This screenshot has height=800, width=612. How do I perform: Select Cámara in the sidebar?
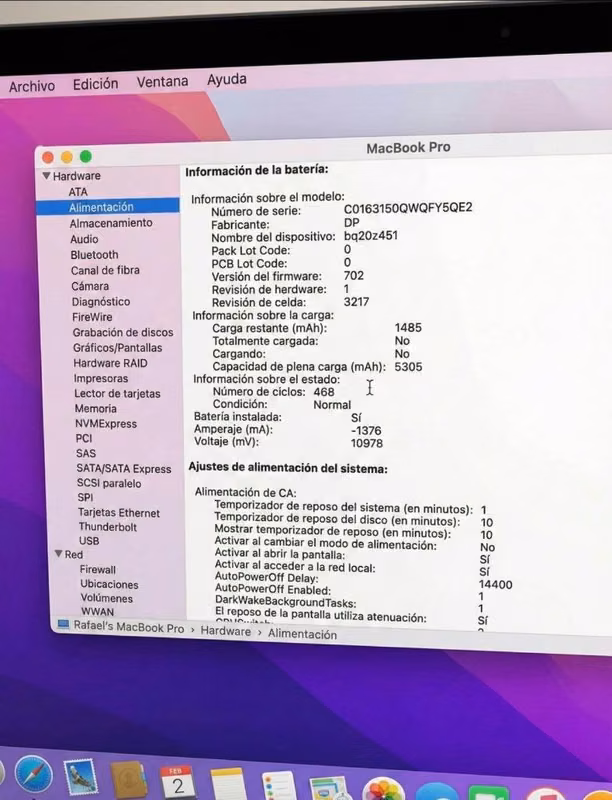(x=90, y=286)
